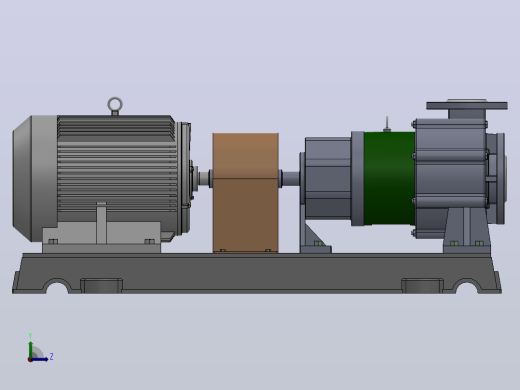520x390 pixels.
Task: Pick the grey bearing housing left of the green section
Action: (x=328, y=178)
